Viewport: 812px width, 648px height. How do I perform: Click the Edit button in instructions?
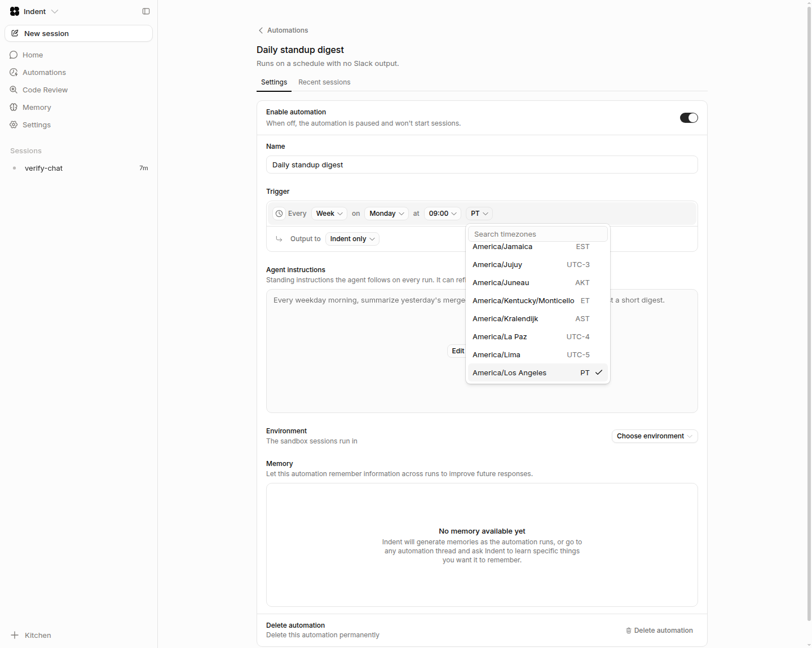point(457,351)
